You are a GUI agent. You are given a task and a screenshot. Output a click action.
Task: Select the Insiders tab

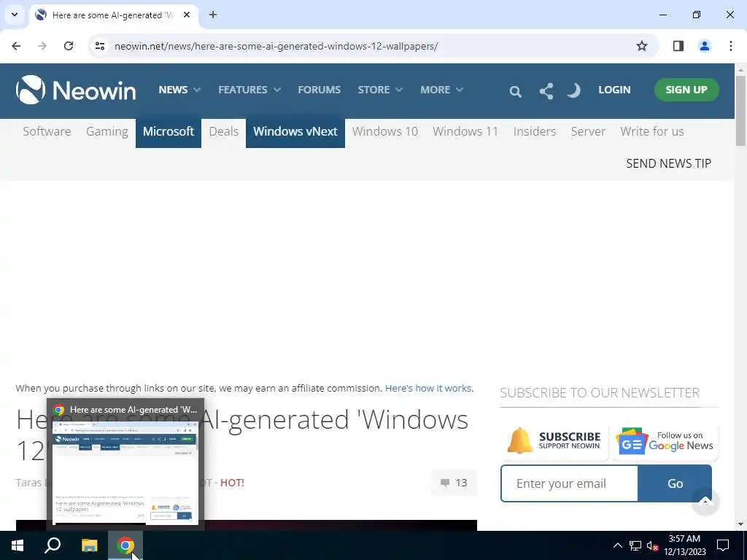535,131
